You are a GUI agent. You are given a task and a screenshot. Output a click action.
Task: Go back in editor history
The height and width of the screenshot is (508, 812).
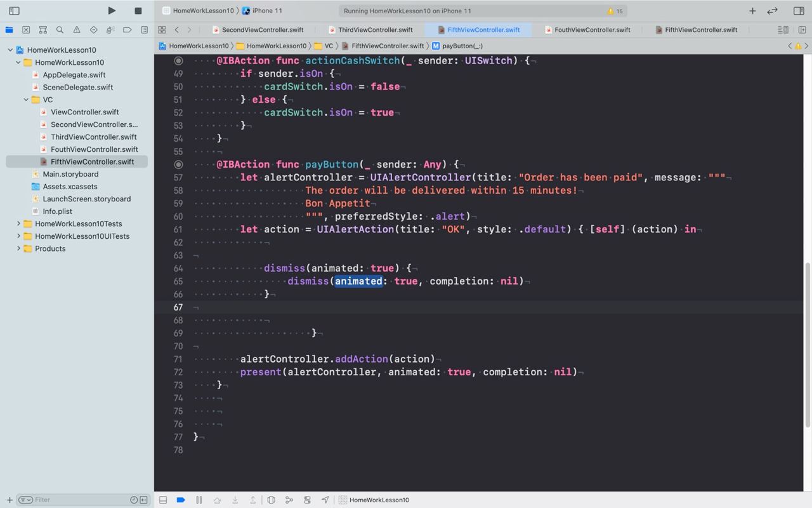[x=177, y=30]
